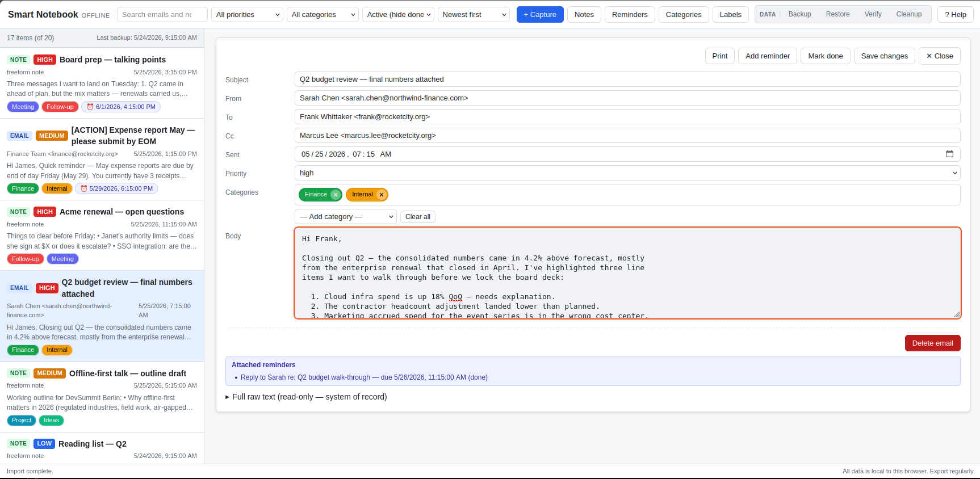This screenshot has height=479, width=980.
Task: Open the Board prep — talking points note
Action: tap(102, 83)
